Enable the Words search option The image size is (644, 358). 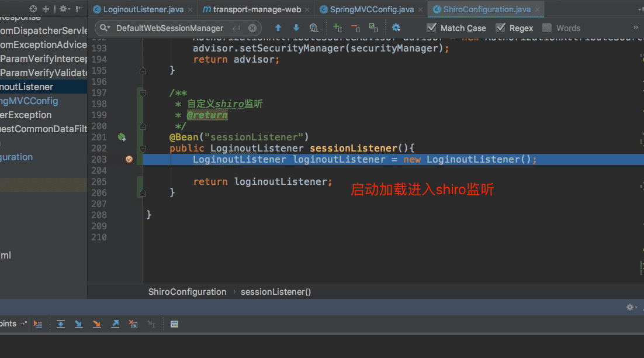547,27
